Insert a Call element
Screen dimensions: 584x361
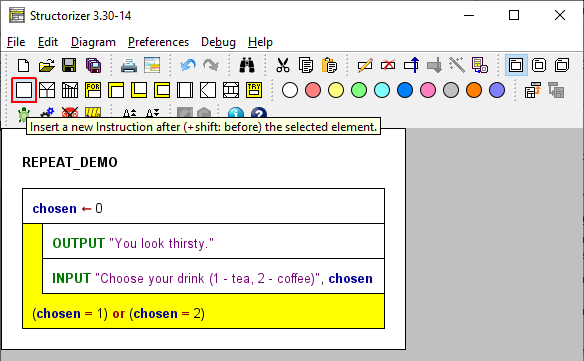pos(185,90)
